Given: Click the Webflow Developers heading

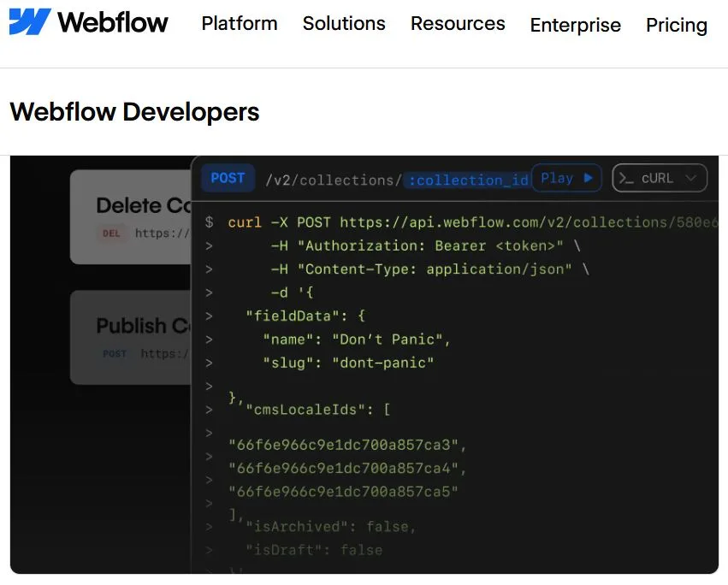Looking at the screenshot, I should pos(134,112).
